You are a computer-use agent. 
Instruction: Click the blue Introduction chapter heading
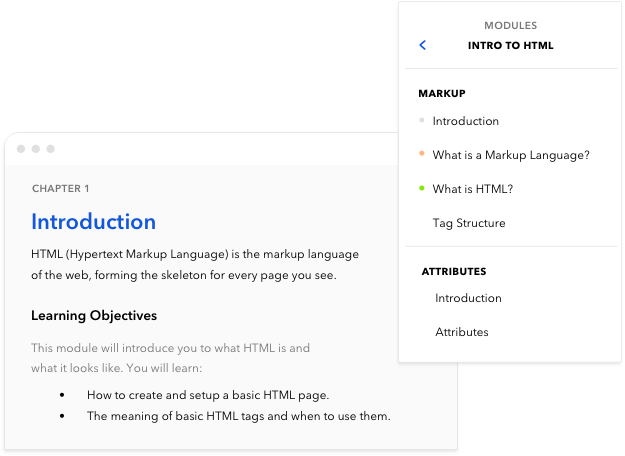coord(94,222)
